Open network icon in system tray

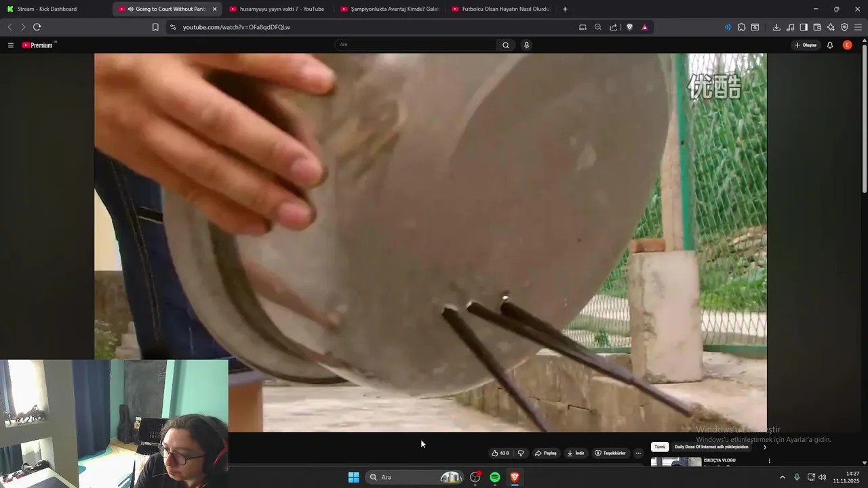coord(811,477)
